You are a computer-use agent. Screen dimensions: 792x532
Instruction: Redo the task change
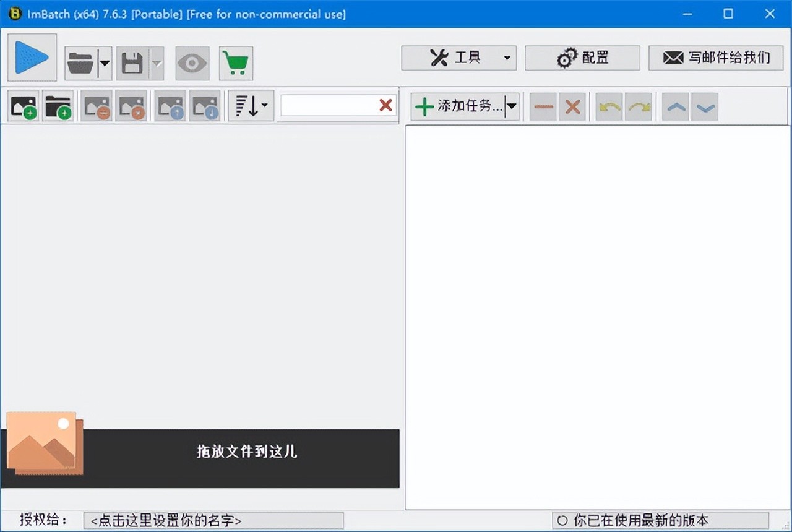pos(639,106)
